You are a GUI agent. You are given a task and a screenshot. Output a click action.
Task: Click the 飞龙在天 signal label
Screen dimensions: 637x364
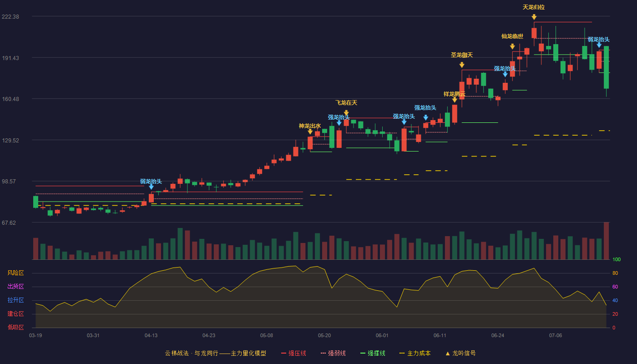(x=346, y=103)
